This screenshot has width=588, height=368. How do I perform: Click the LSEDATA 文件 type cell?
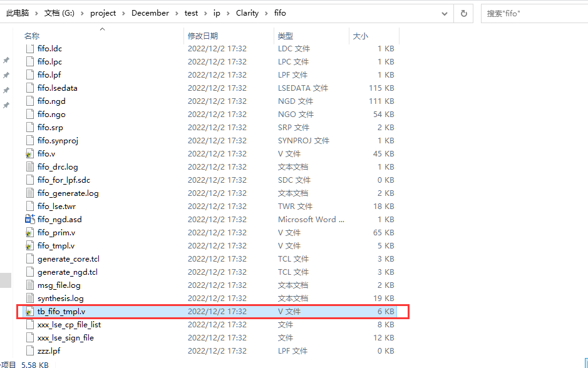pos(303,88)
